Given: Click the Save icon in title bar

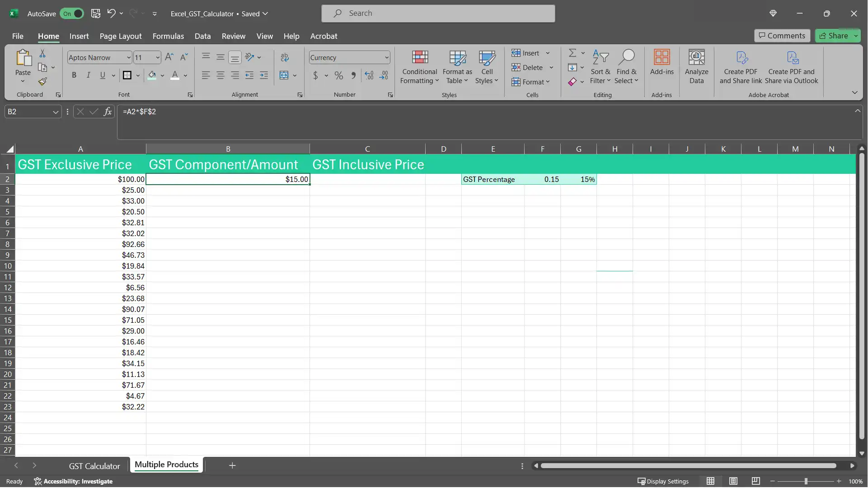Looking at the screenshot, I should coord(95,14).
